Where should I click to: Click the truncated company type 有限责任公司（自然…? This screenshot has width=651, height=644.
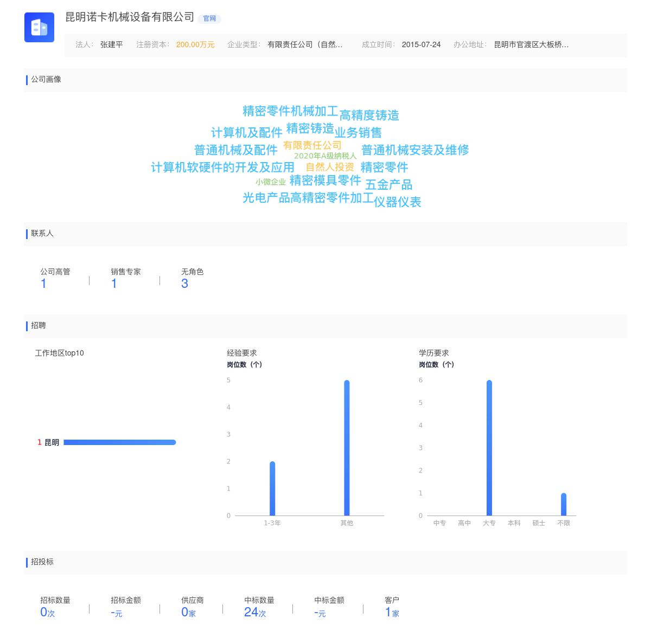point(305,44)
